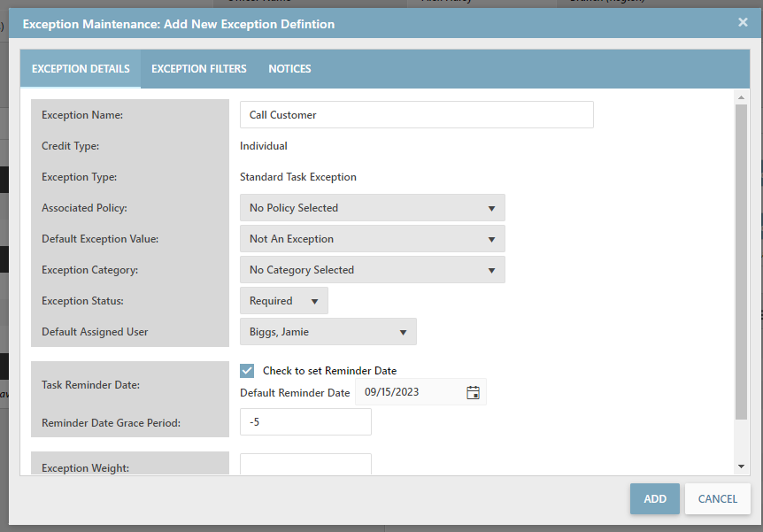The image size is (763, 532).
Task: Expand the Associated Policy dropdown
Action: point(372,208)
